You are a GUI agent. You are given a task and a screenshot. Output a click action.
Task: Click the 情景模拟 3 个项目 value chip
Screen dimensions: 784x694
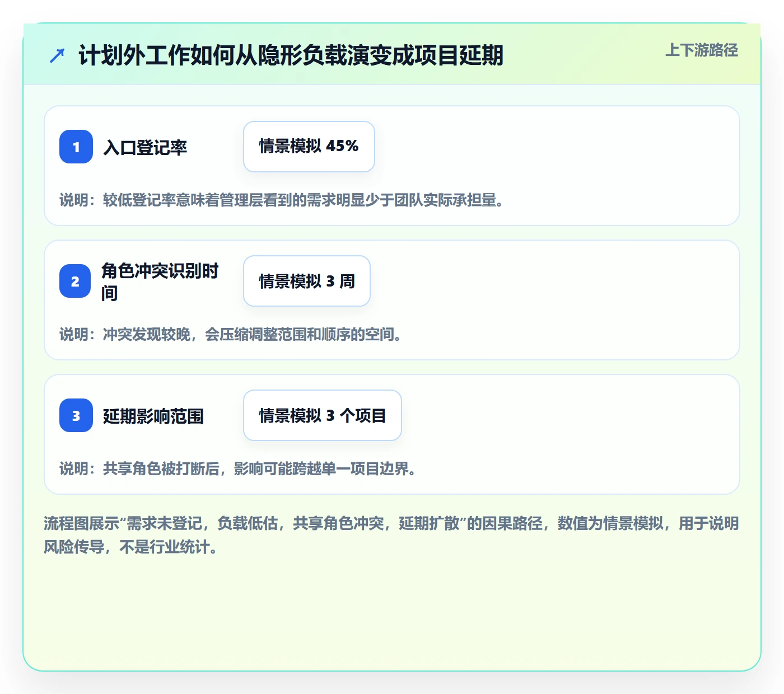(x=323, y=415)
